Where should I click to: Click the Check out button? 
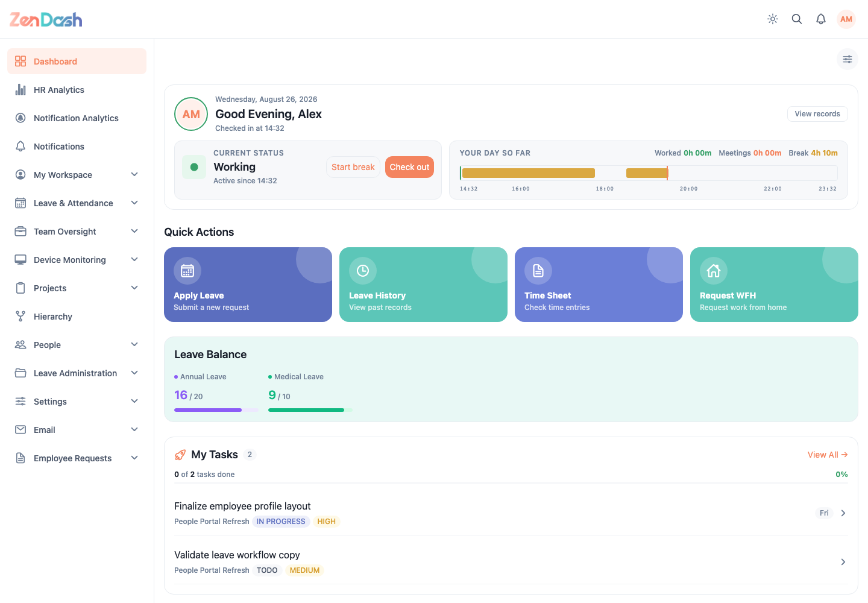pos(409,167)
